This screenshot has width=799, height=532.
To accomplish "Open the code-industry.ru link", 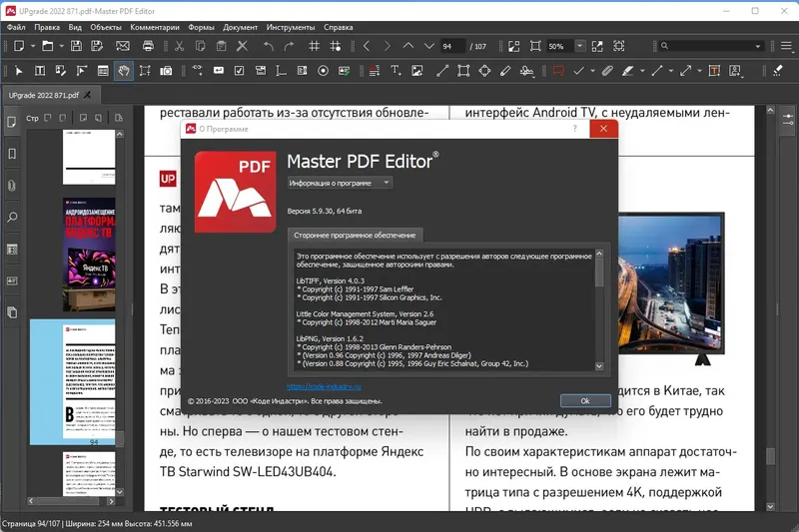I will [324, 386].
